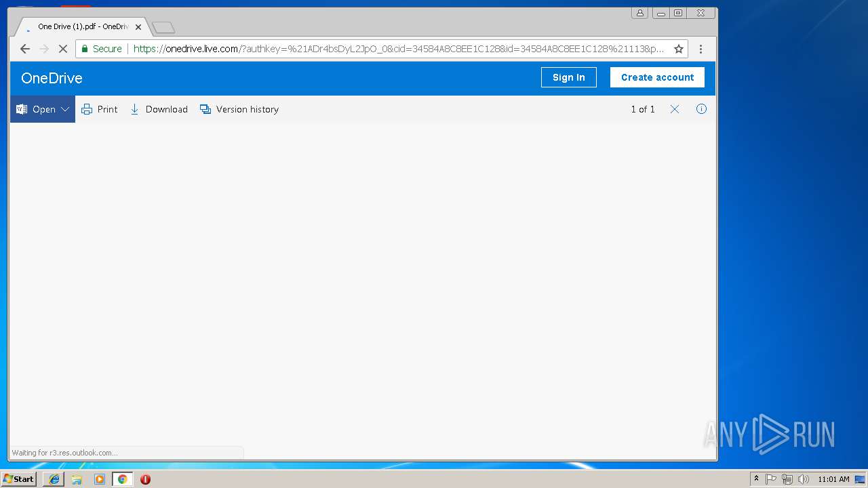Click the Print text in the toolbar
The width and height of the screenshot is (868, 488).
[x=107, y=109]
